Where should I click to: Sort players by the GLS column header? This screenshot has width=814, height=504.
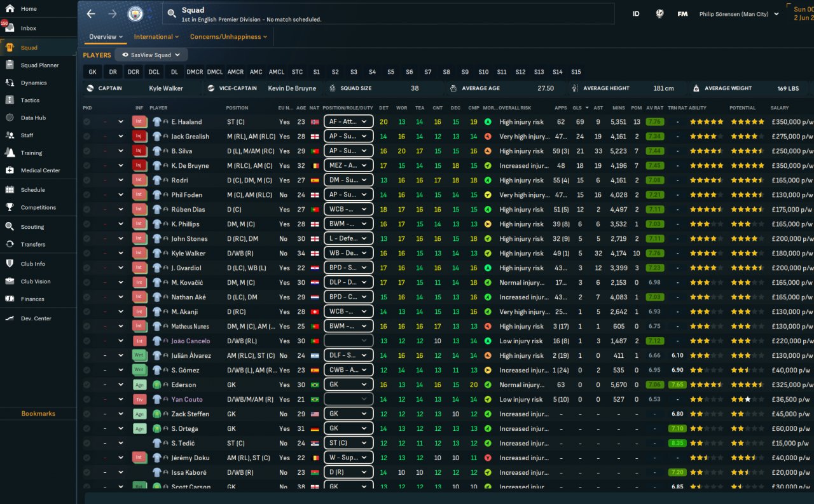577,108
